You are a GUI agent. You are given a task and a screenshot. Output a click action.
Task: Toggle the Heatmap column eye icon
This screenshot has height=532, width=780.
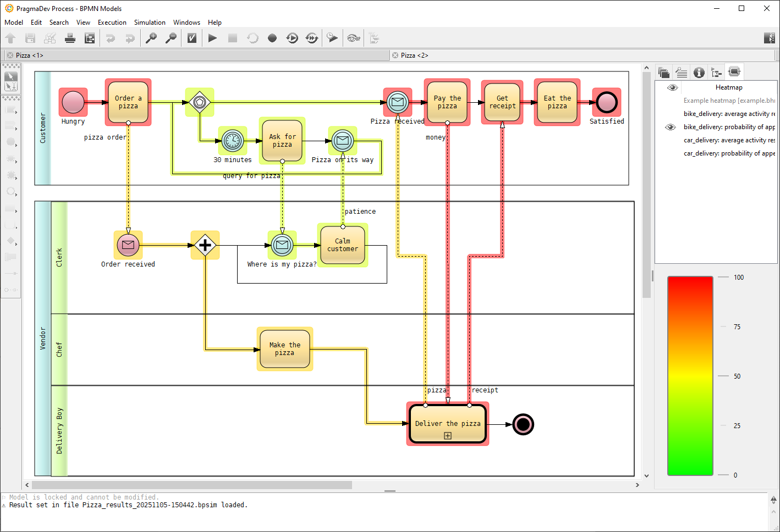(672, 87)
